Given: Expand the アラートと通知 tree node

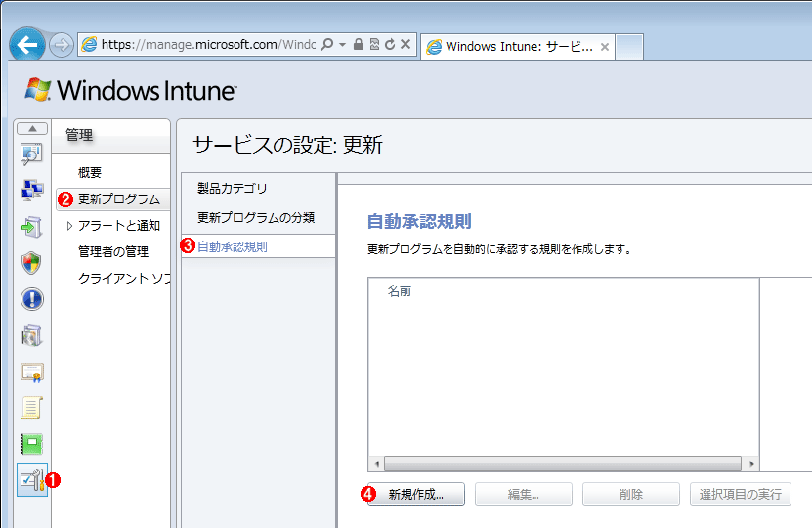Looking at the screenshot, I should coord(69,226).
